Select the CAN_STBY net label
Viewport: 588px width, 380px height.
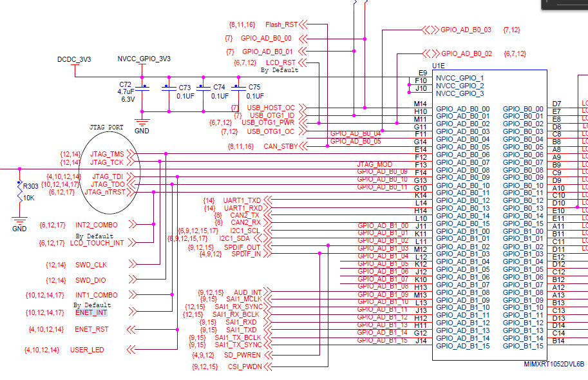(x=281, y=146)
